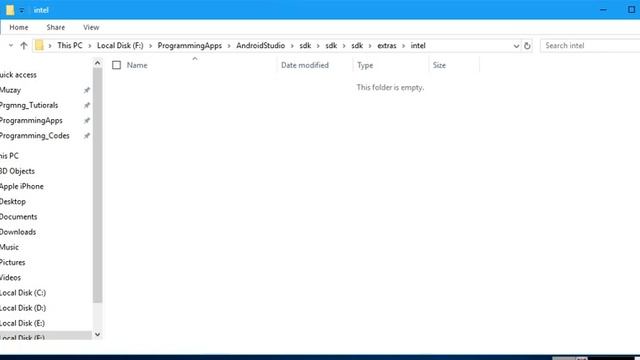Click the navigation pane scrollbar thumb
Viewport: 640px width, 360px height.
coord(97,185)
